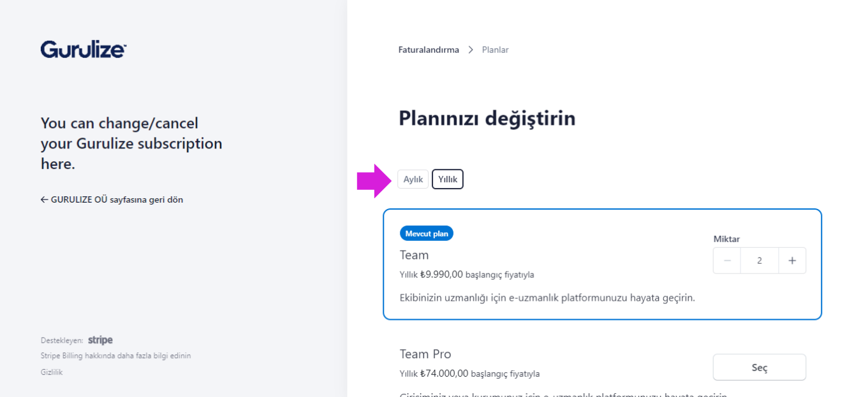The height and width of the screenshot is (397, 868).
Task: Click the pink arrow pointing at Aylık
Action: (x=374, y=181)
